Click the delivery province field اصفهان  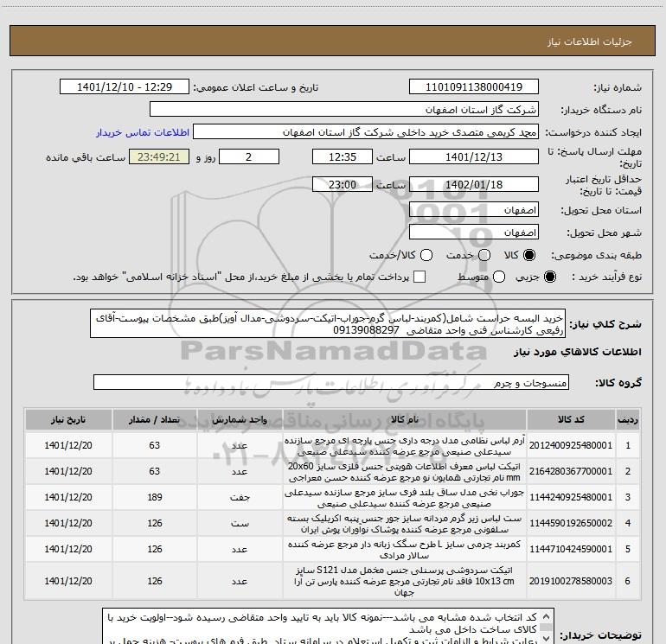474,210
